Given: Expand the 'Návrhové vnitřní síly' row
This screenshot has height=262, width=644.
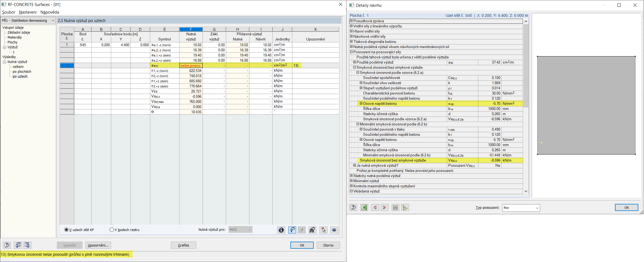Looking at the screenshot, I should point(351,36).
